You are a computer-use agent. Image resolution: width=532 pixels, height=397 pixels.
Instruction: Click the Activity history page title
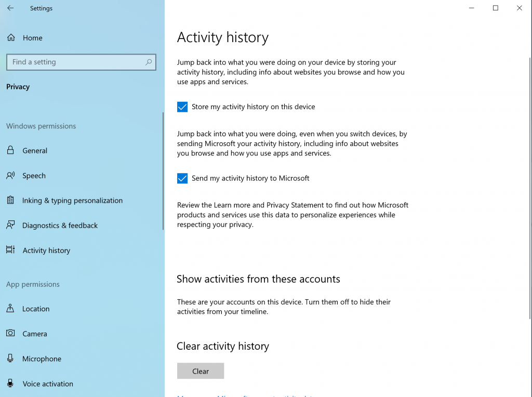223,37
